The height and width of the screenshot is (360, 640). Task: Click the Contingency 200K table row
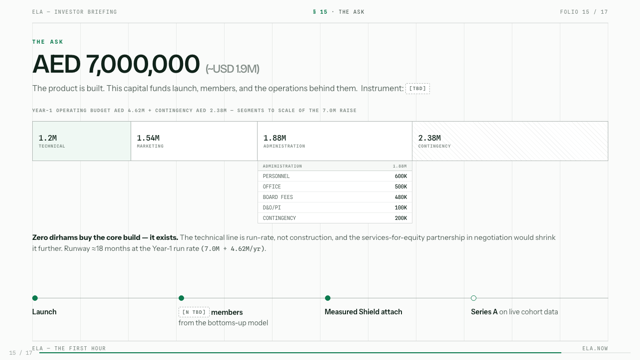click(x=335, y=218)
